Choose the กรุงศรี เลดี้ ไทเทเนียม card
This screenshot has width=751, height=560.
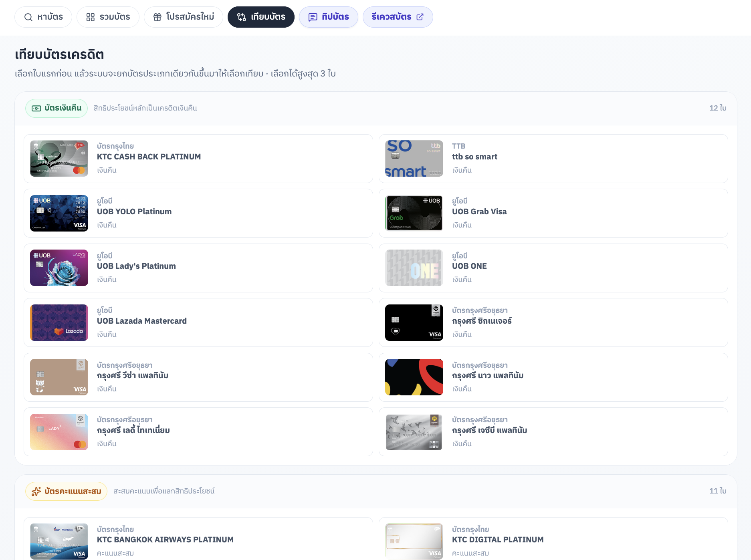198,432
